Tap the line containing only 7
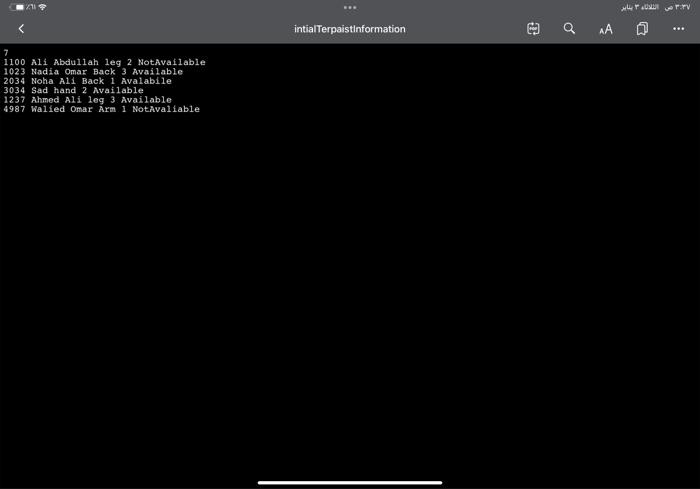This screenshot has width=700, height=489. pos(6,53)
